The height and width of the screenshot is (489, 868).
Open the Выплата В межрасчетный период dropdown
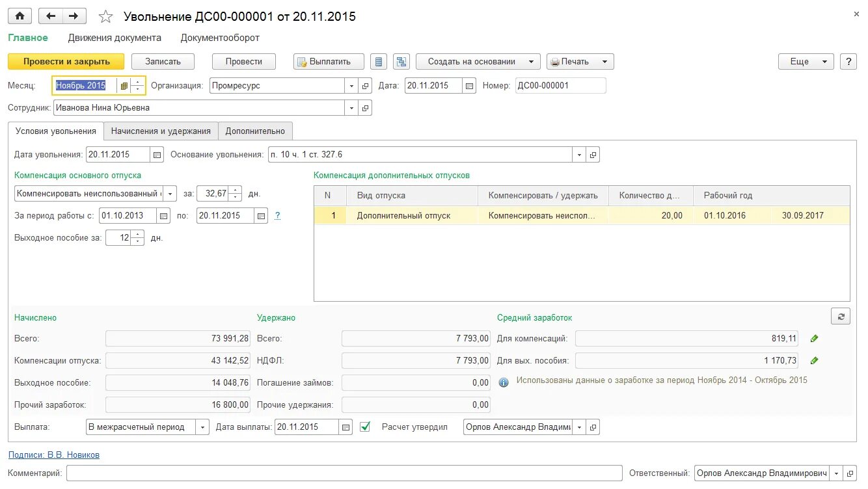[202, 427]
